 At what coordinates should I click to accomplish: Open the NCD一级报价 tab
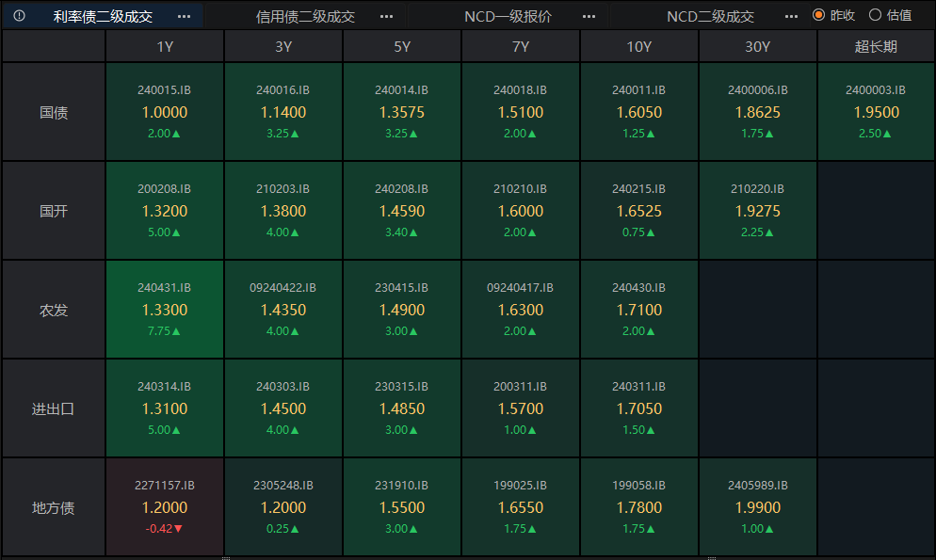pos(508,17)
